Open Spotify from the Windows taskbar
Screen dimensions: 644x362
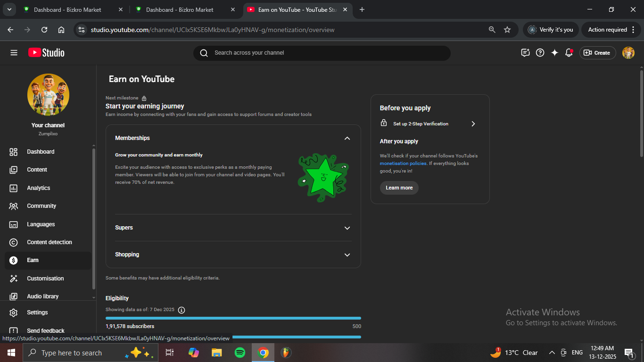(240, 353)
